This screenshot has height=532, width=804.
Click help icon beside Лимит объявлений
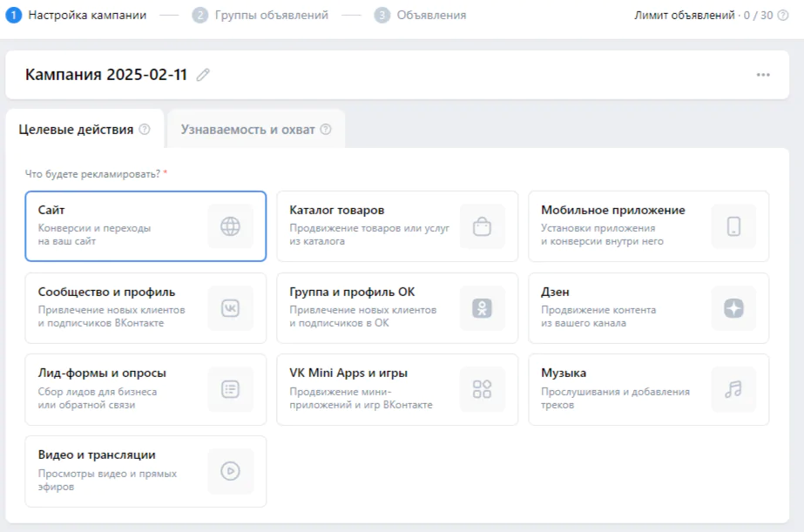point(783,16)
